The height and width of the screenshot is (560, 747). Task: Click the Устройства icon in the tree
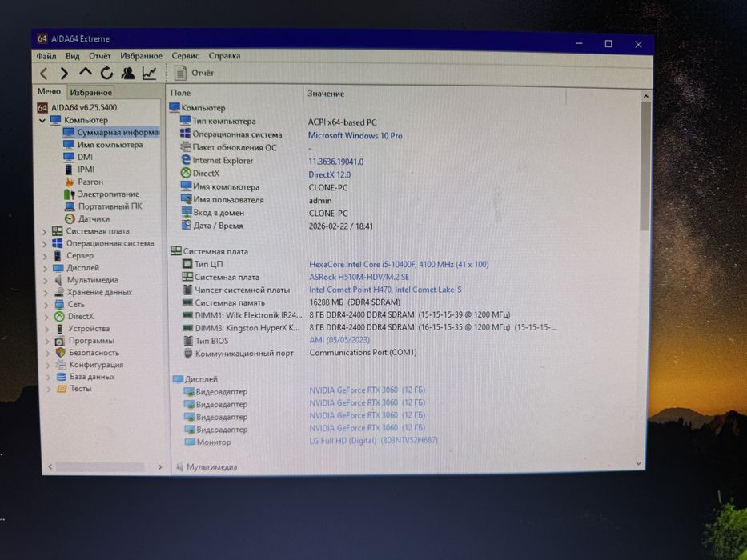[59, 329]
